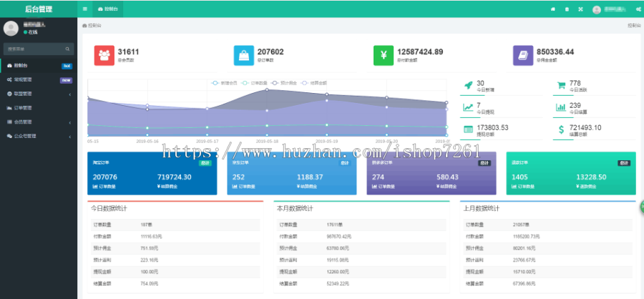Screen dimensions: 644x299
Task: Select the 控制台 tab in the top bar
Action: 108,9
